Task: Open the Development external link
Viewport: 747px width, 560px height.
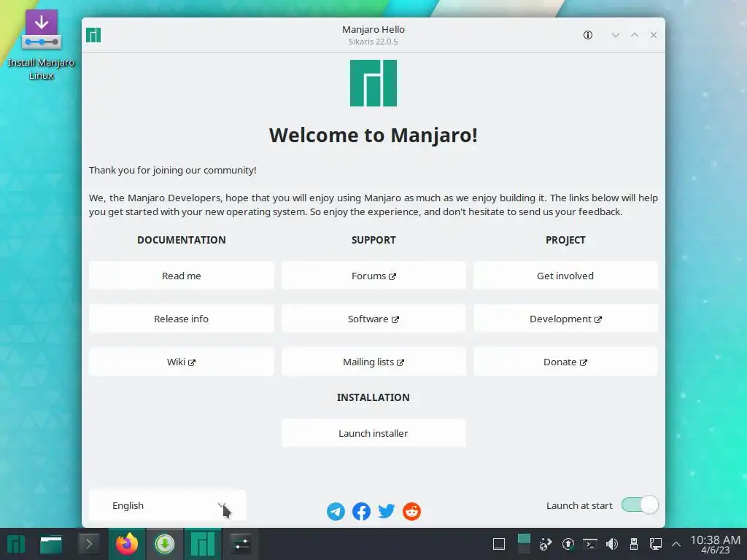Action: tap(565, 319)
